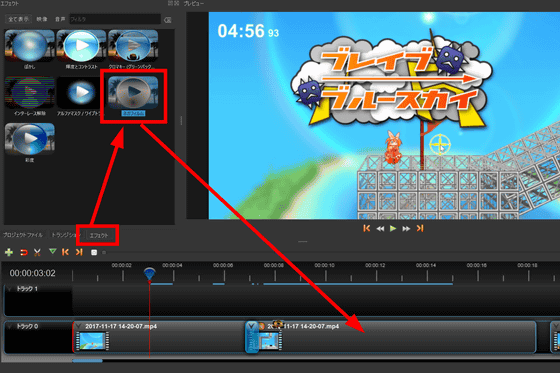560x373 pixels.
Task: Jump to next marker in timeline toolbar
Action: click(x=79, y=252)
